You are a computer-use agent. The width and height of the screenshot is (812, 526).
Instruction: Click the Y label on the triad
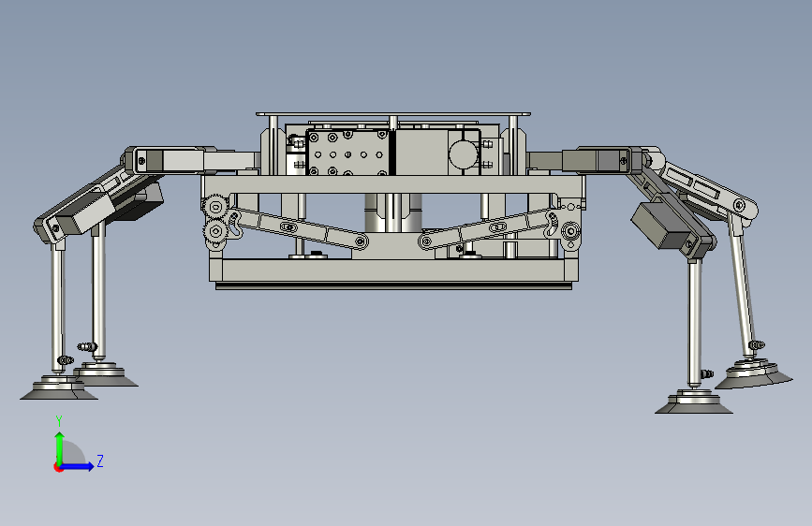click(x=59, y=420)
